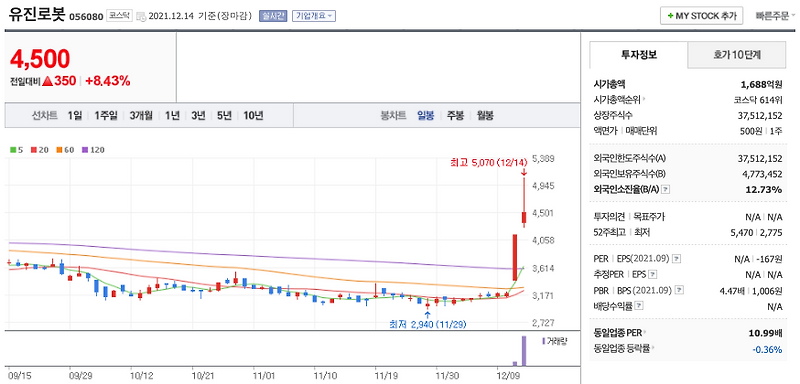The width and height of the screenshot is (800, 384).
Task: Click the 코스닥 market badge
Action: point(119,16)
